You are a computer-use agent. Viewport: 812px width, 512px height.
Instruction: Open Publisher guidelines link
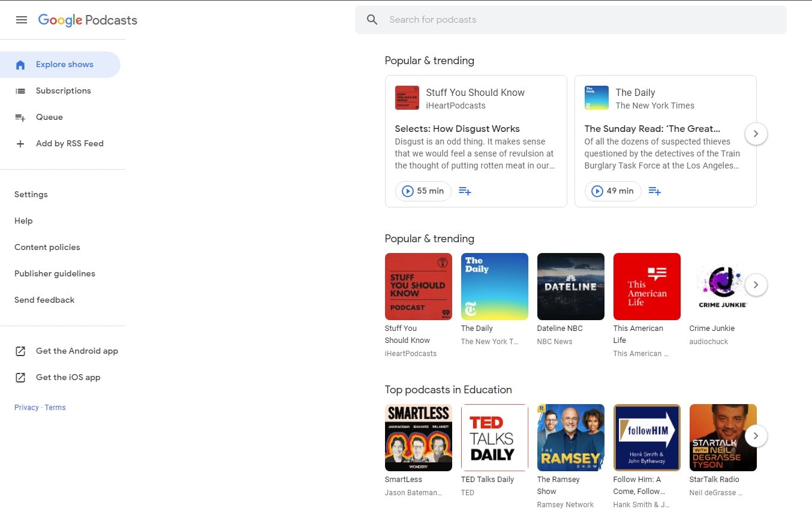[55, 273]
